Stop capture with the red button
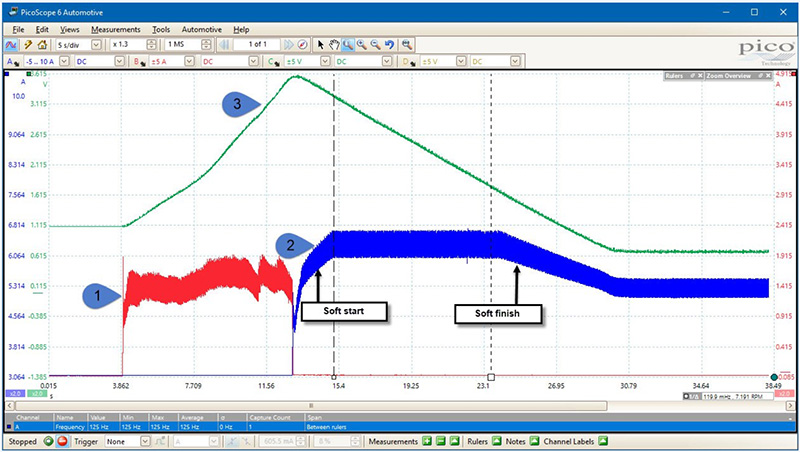 click(x=62, y=441)
